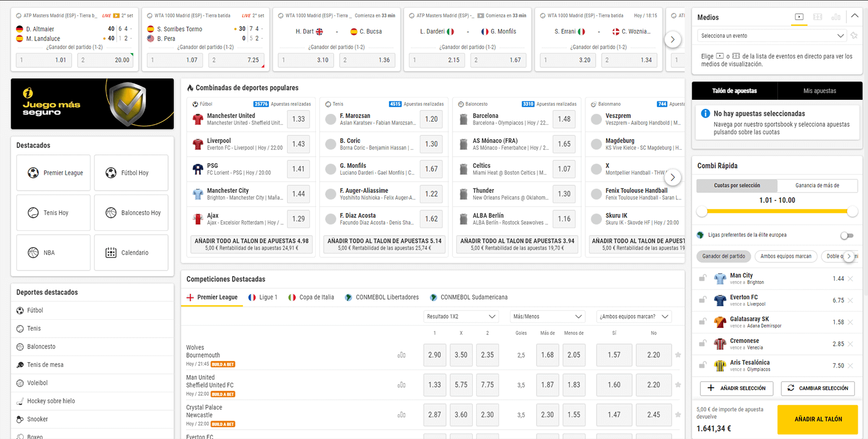This screenshot has width=868, height=439.
Task: Open the 'Más/Menos' market dropdown
Action: click(547, 317)
